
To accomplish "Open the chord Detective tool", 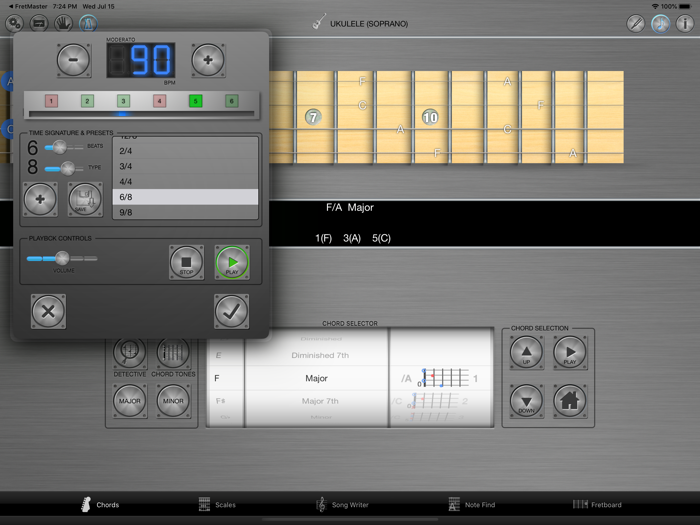I will [x=129, y=353].
